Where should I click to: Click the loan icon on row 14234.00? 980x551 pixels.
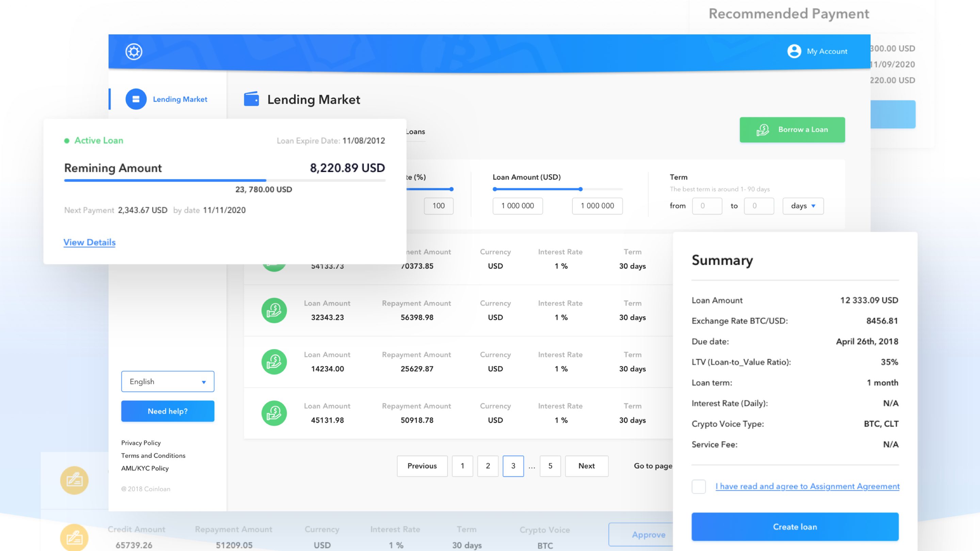274,362
